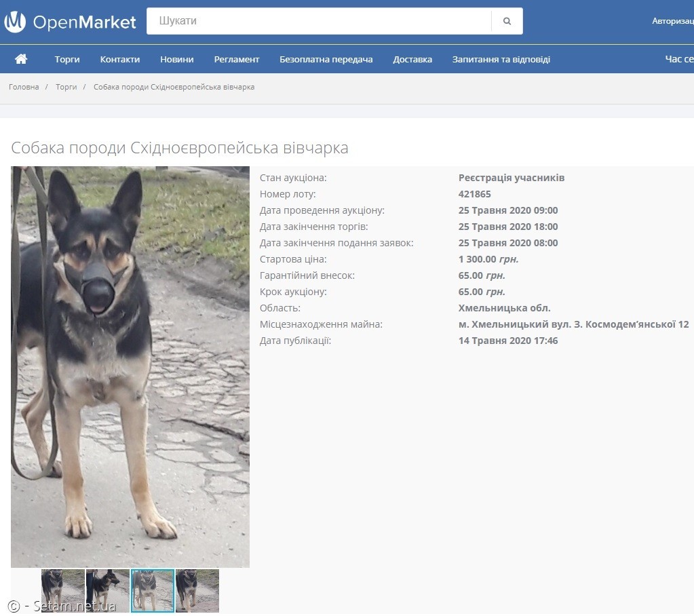This screenshot has height=616, width=694.
Task: Select the second dog thumbnail
Action: click(108, 591)
